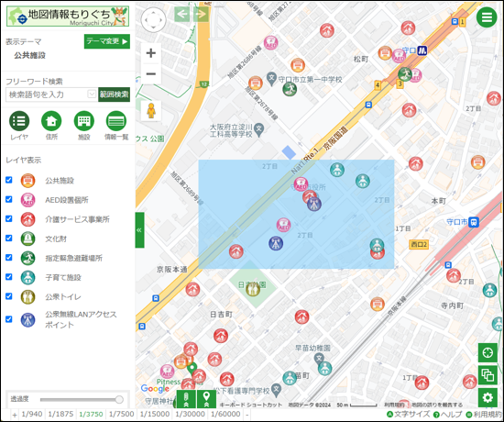Click the current-location crosshair button
This screenshot has width=504, height=422.
[488, 353]
